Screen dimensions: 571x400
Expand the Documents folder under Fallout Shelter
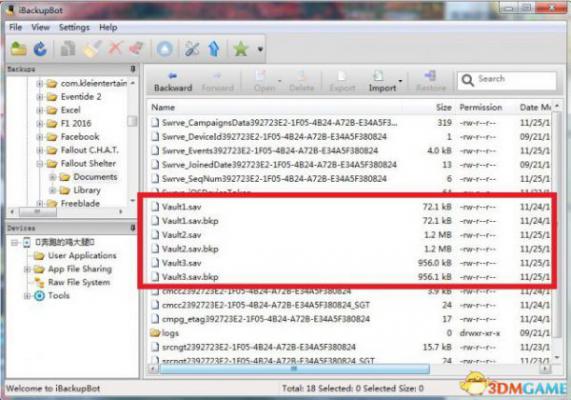pos(52,177)
